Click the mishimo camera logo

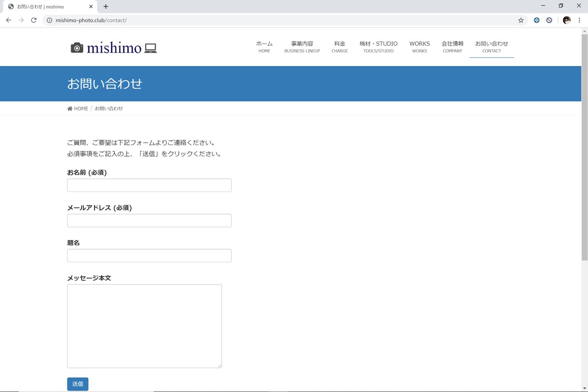(x=77, y=48)
